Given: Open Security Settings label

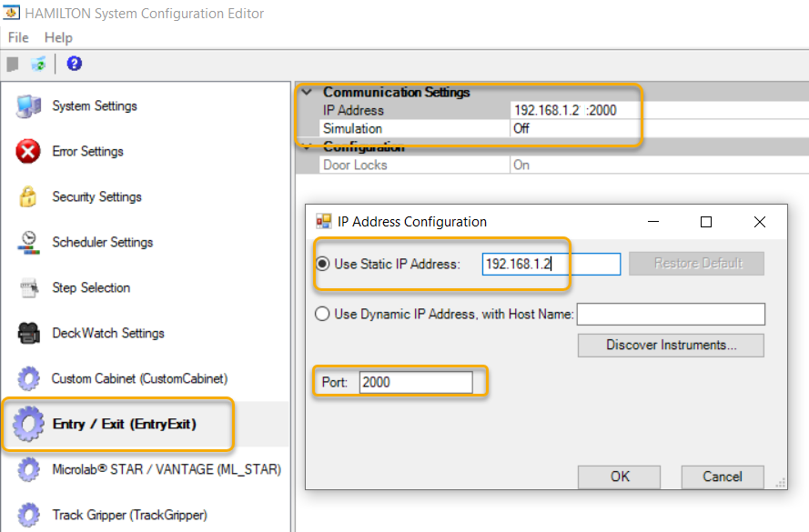Looking at the screenshot, I should [96, 197].
